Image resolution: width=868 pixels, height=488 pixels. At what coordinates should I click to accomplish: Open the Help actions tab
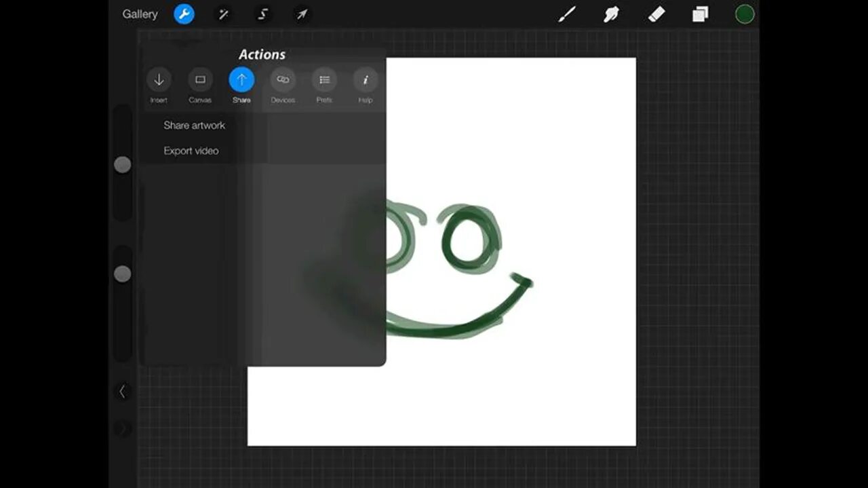[366, 86]
